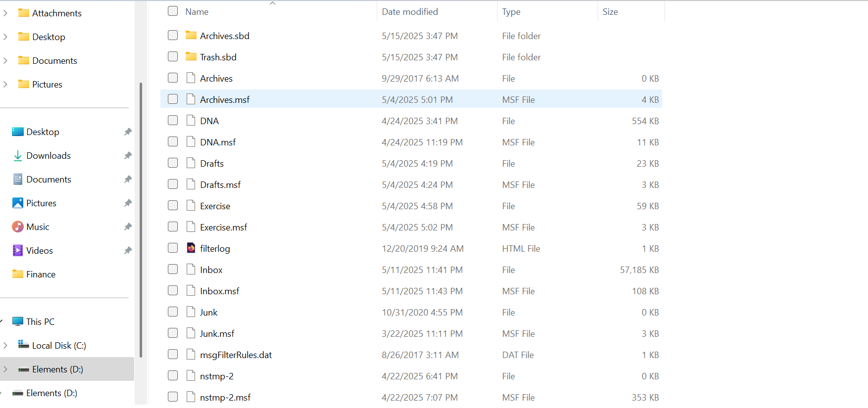This screenshot has width=868, height=408.
Task: Select the checkbox beside Exercise
Action: (x=173, y=205)
